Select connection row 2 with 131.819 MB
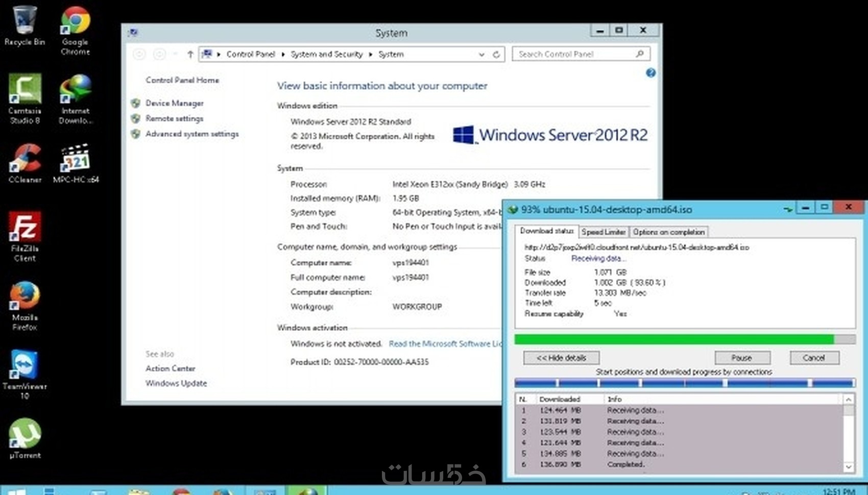 pos(679,421)
